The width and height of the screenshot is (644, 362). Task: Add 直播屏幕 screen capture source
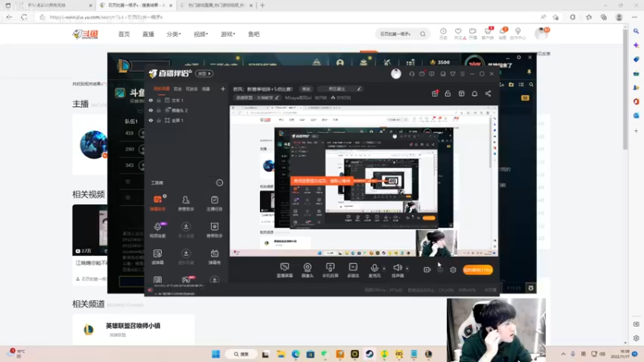(x=285, y=270)
